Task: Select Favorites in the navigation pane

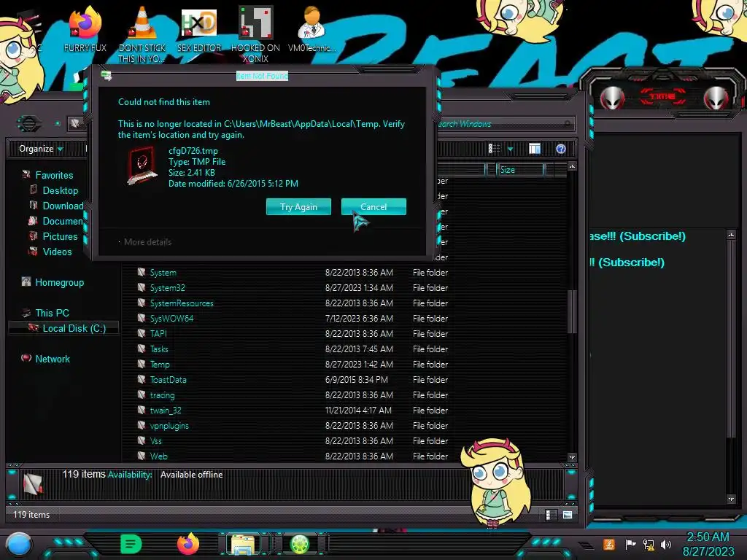Action: click(54, 175)
